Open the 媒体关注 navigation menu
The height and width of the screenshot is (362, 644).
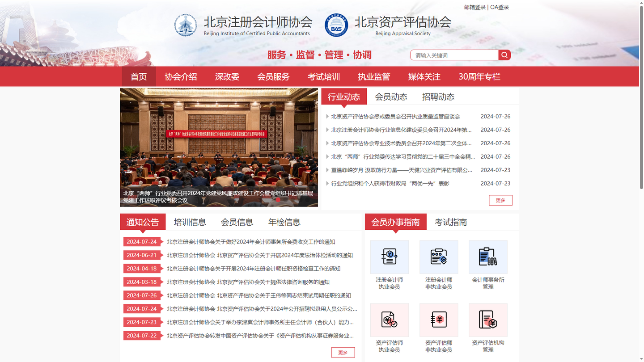point(424,76)
